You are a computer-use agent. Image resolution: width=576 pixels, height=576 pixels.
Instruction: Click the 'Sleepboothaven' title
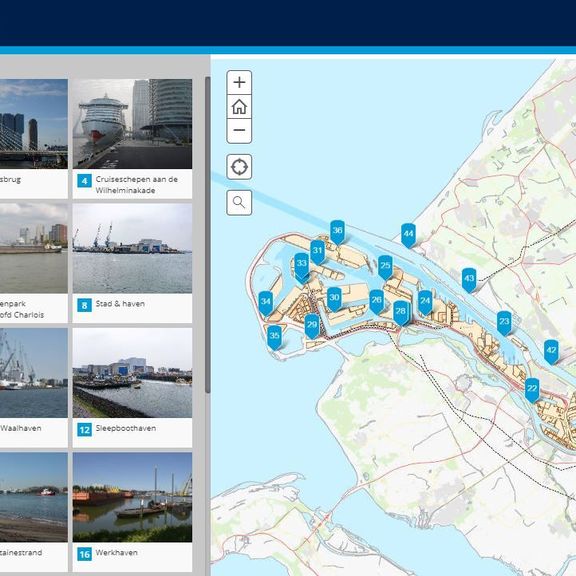(126, 428)
